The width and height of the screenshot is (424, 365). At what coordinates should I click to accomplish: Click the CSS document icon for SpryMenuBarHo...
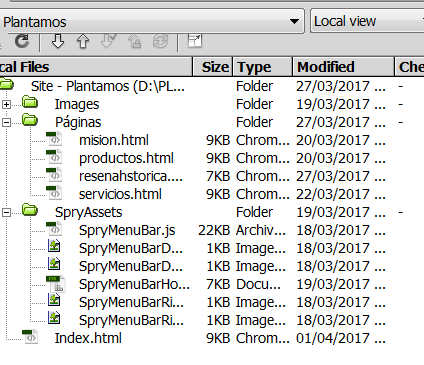click(x=55, y=284)
